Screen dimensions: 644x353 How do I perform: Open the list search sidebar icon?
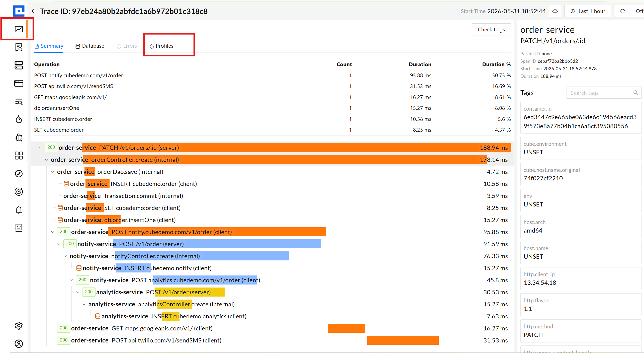pyautogui.click(x=19, y=102)
